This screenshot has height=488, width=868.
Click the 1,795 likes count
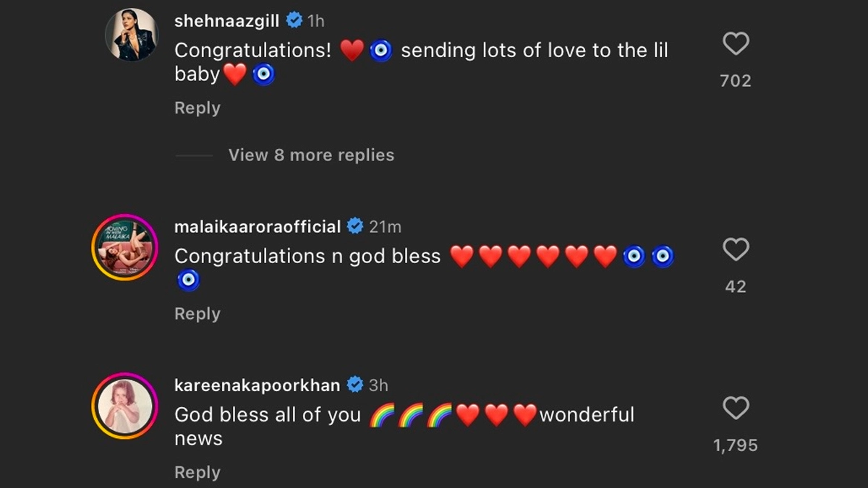pos(736,445)
